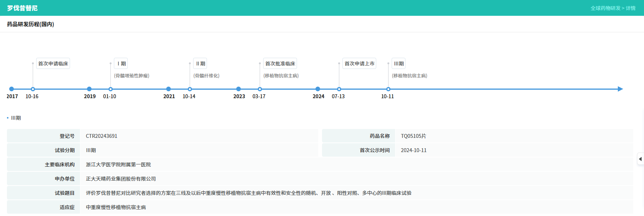Image resolution: width=644 pixels, height=216 pixels.
Task: Select the 10-16 timeline marker
Action: (x=33, y=89)
